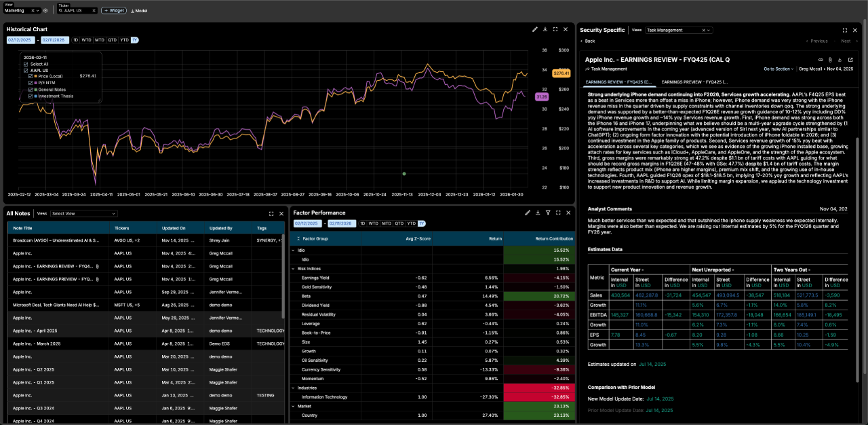Collapse the Risk Indices factor group
The image size is (868, 425).
pos(294,269)
